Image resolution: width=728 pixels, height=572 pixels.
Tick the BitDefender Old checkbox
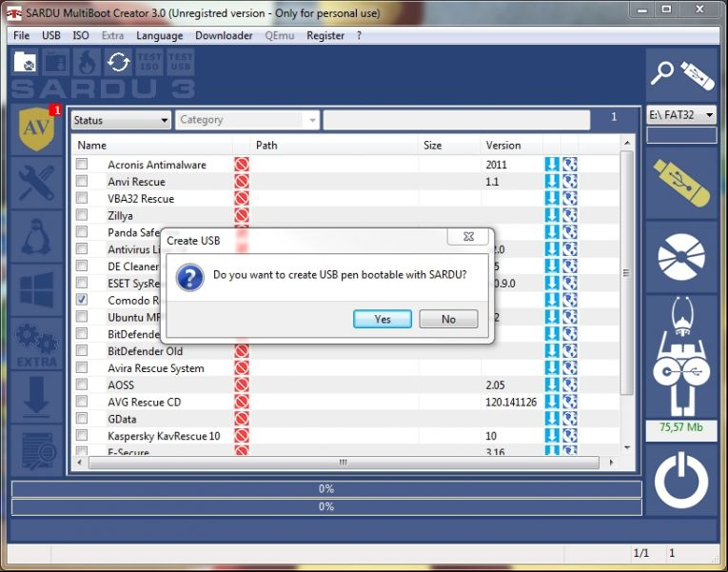point(82,350)
